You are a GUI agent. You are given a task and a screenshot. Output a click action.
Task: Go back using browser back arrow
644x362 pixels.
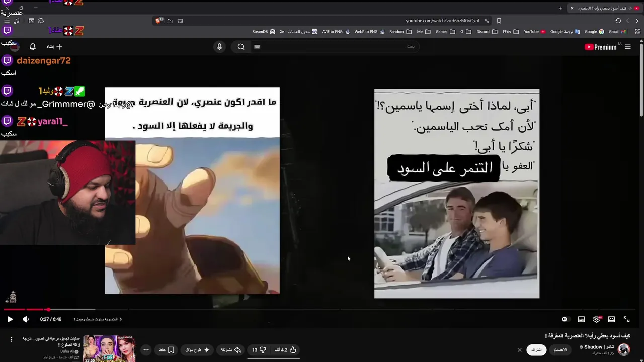637,21
